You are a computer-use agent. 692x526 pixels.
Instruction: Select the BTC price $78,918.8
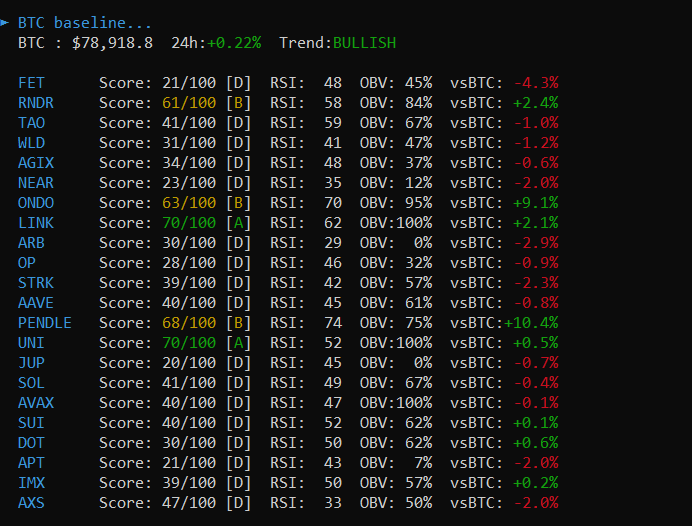pos(113,43)
